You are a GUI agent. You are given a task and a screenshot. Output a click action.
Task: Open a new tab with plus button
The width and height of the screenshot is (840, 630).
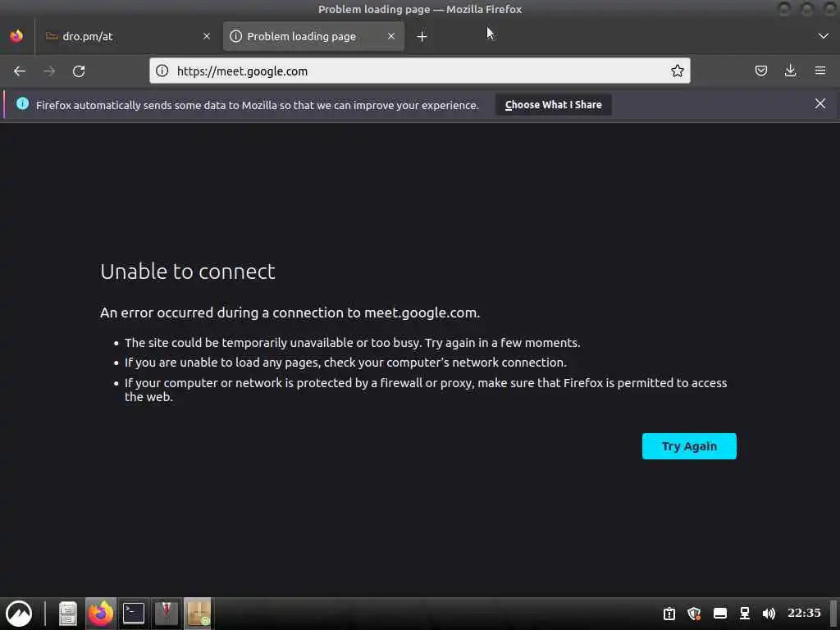tap(422, 36)
